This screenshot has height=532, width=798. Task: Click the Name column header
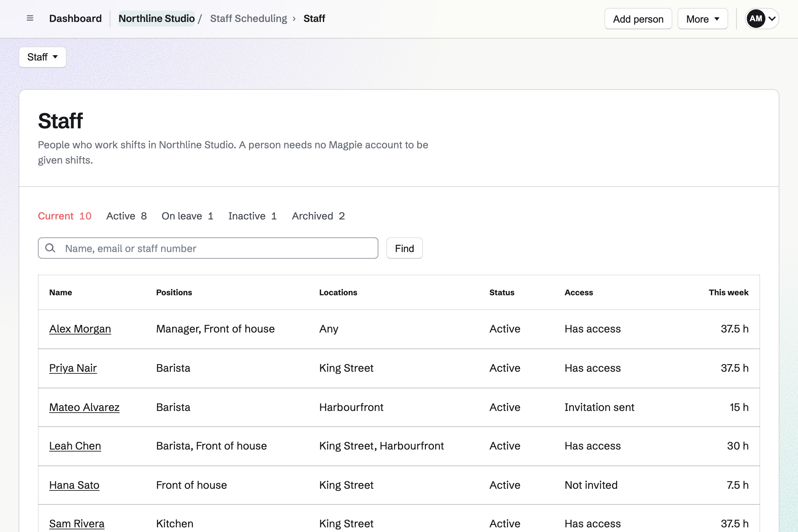pos(61,293)
